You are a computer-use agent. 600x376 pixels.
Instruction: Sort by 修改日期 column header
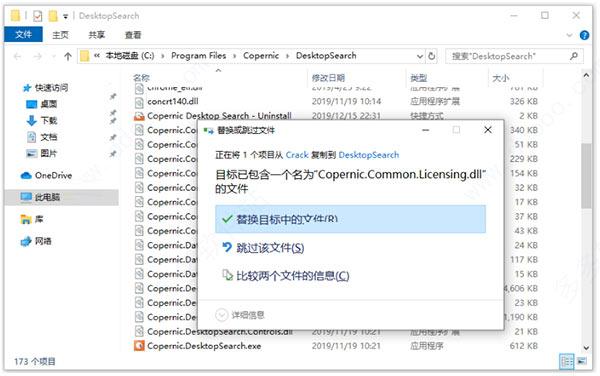(x=328, y=78)
